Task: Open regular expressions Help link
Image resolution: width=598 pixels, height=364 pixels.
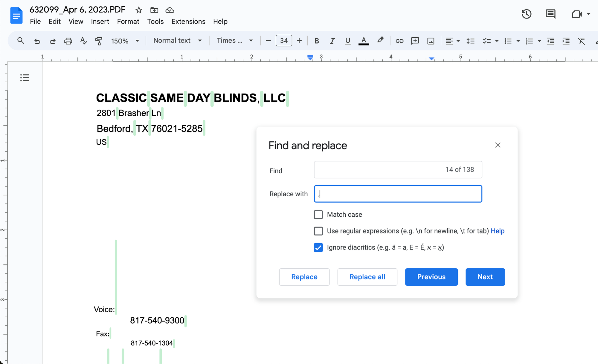Action: pyautogui.click(x=498, y=231)
